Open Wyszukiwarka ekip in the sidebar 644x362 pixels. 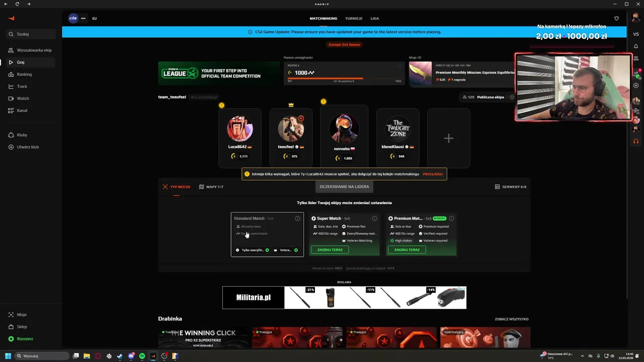(31, 50)
